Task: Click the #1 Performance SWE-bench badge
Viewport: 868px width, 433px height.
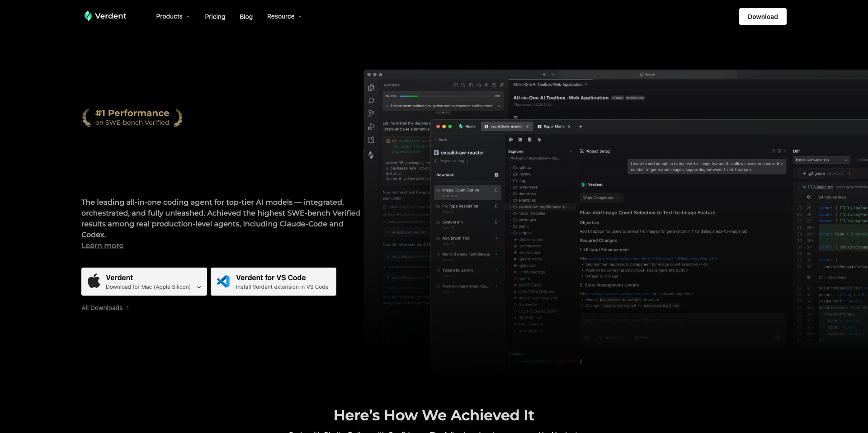Action: click(132, 118)
